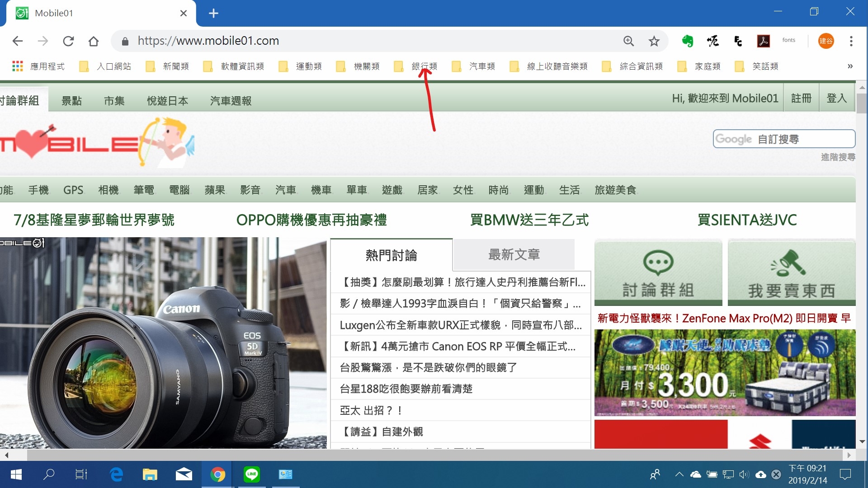Open 汽車週報 in top navigation
The height and width of the screenshot is (488, 868).
231,101
